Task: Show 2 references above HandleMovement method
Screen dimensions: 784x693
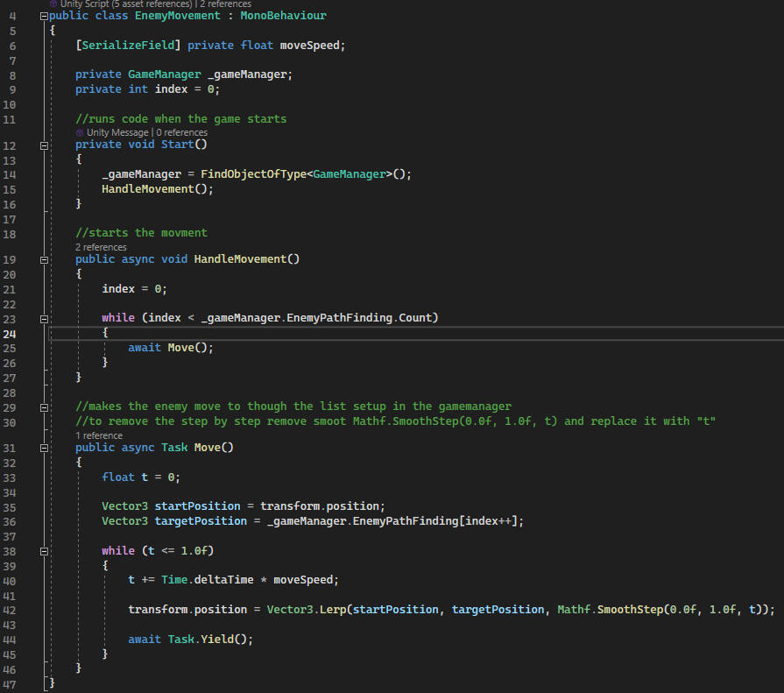Action: click(101, 247)
